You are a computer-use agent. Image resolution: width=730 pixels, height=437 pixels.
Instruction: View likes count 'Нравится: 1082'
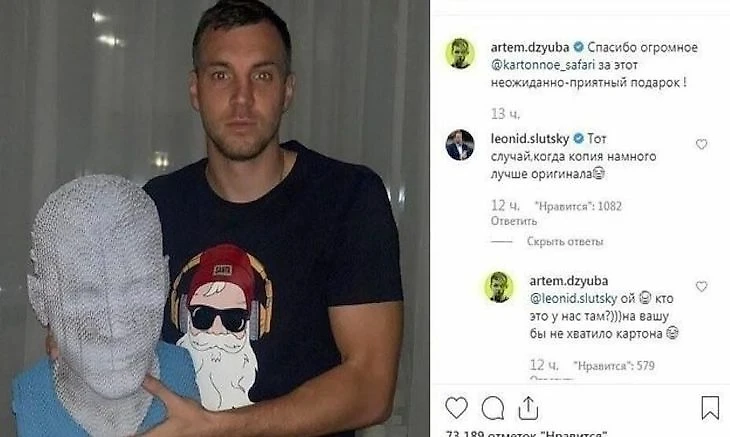577,206
